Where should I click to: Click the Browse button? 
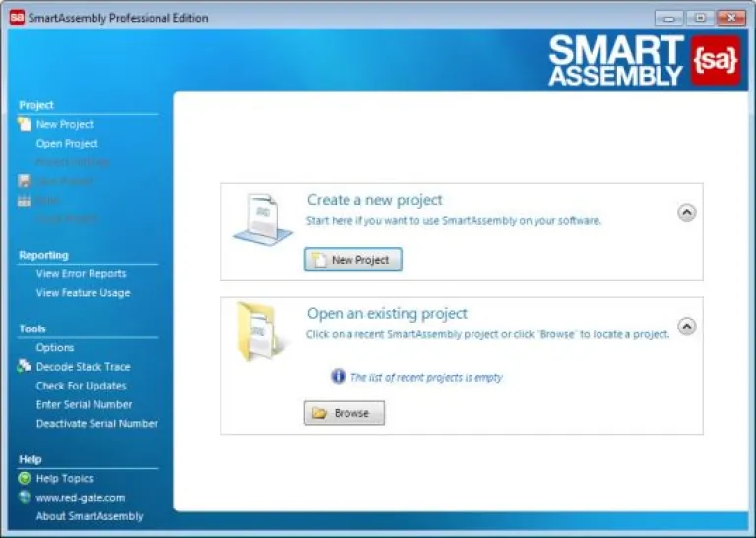[x=345, y=413]
